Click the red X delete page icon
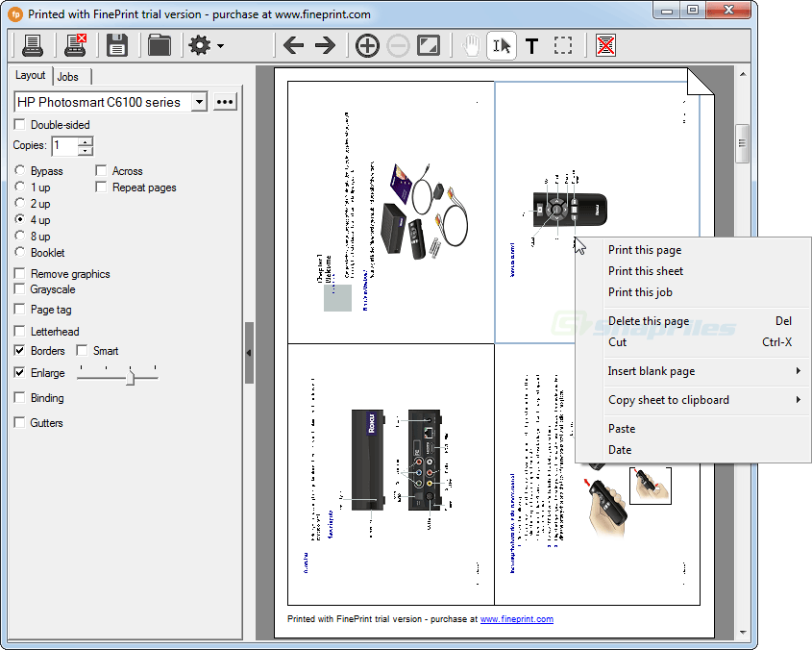The width and height of the screenshot is (812, 650). [x=605, y=45]
